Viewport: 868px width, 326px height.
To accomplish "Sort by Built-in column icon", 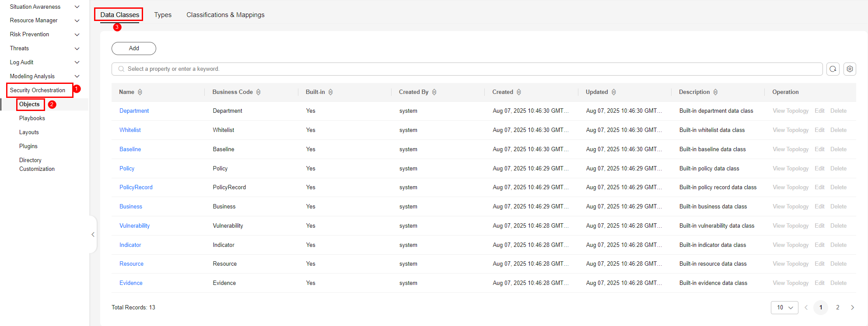I will [x=331, y=92].
